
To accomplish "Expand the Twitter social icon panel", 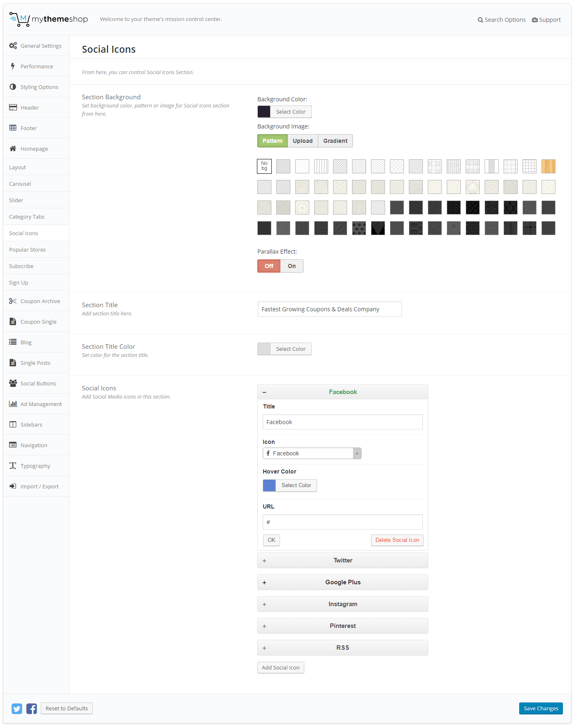I will [x=343, y=560].
